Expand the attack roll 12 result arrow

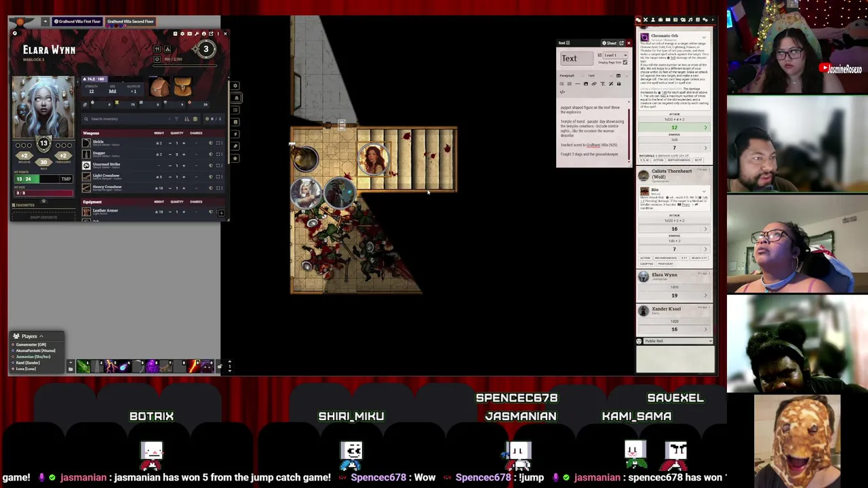[705, 127]
